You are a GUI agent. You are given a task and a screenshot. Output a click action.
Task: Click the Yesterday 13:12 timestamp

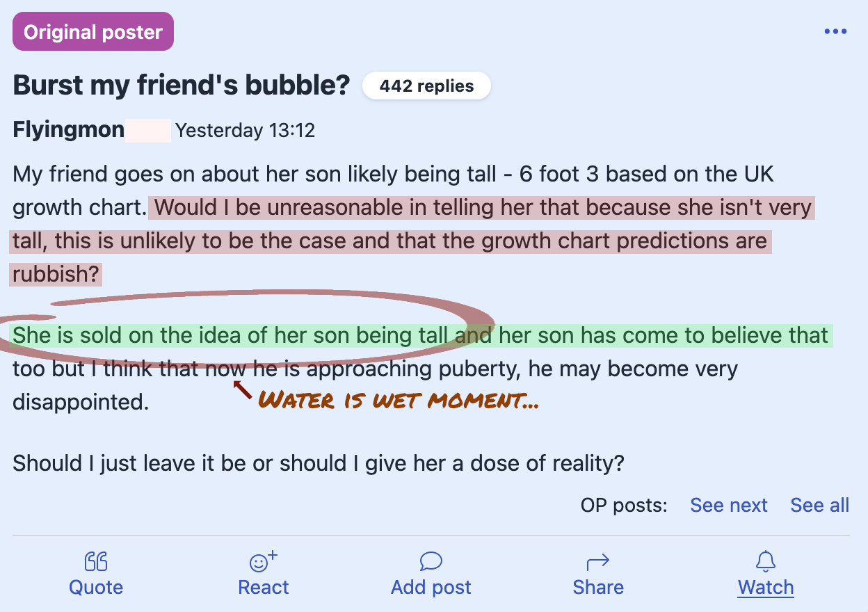(246, 130)
